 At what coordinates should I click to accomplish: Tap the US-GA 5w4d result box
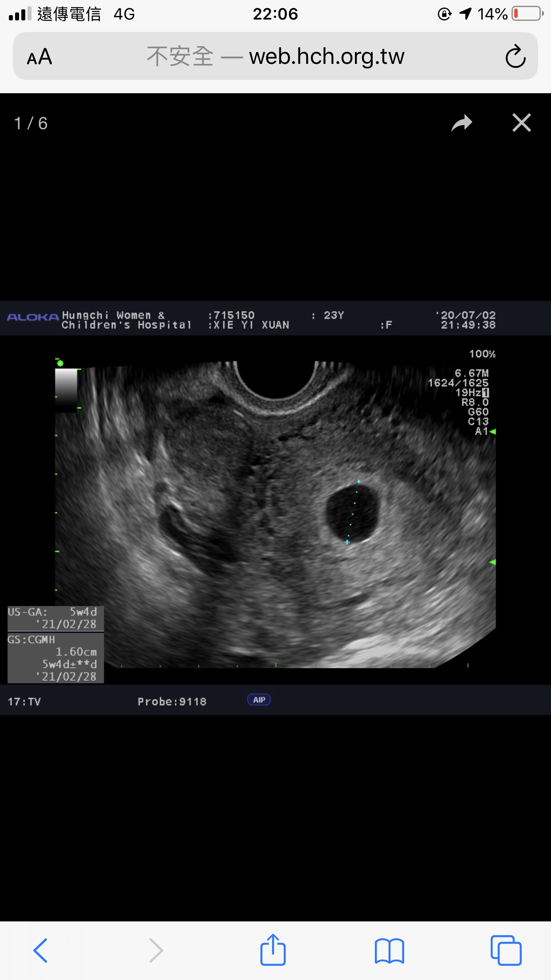55,618
